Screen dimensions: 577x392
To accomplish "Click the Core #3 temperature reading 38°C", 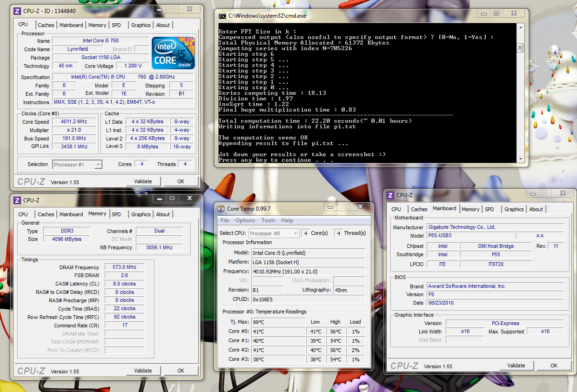I will coord(278,359).
